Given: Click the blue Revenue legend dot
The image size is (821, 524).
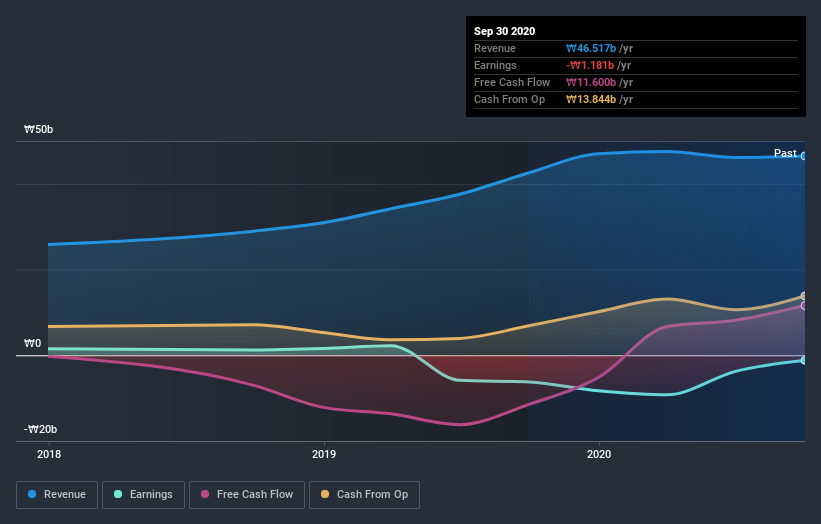Looking at the screenshot, I should (x=32, y=494).
